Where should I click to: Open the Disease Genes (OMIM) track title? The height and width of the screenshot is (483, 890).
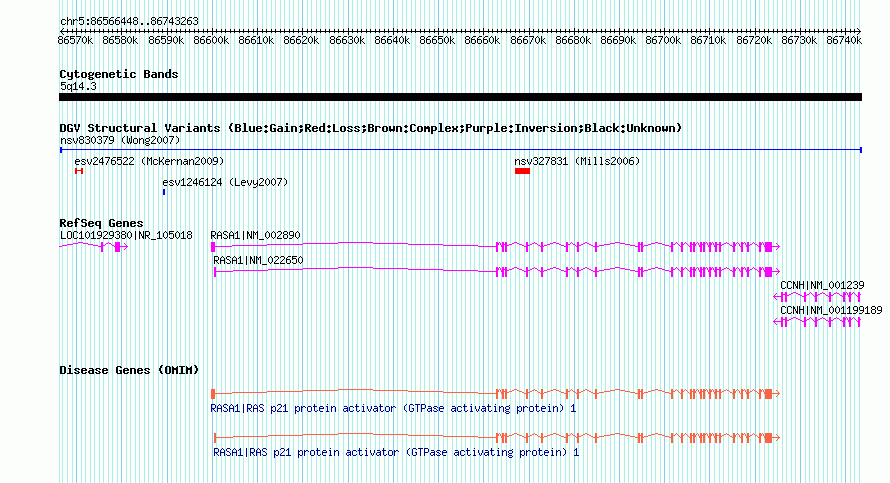coord(129,370)
